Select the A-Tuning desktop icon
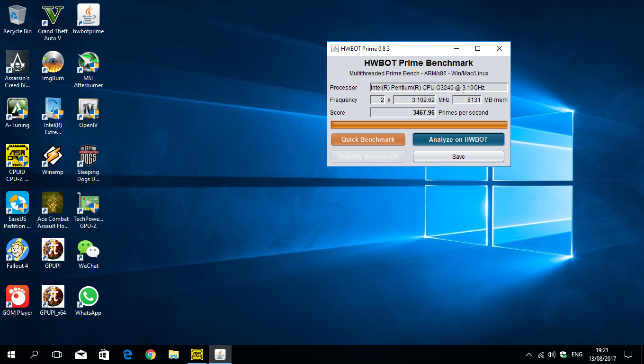The image size is (644, 364). [18, 113]
